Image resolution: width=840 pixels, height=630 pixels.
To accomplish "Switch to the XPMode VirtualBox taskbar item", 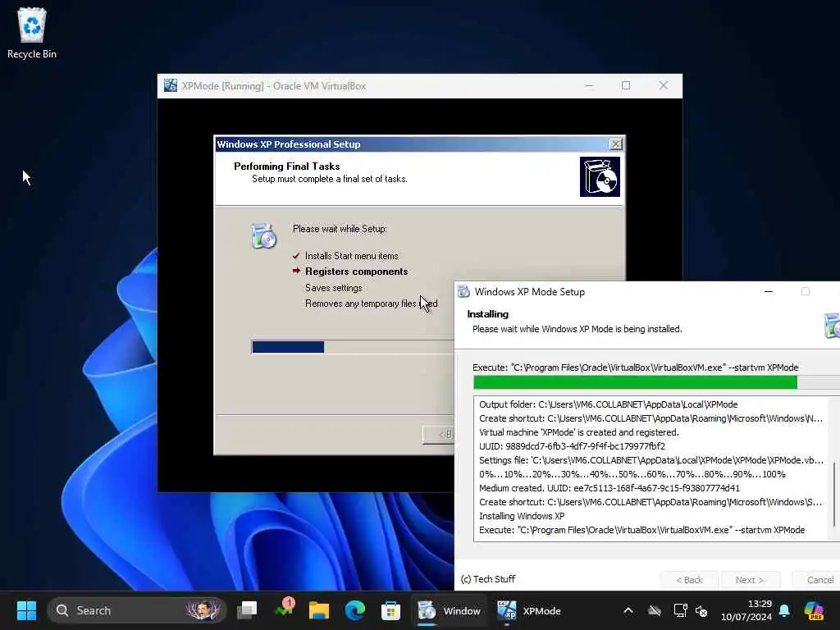I will pyautogui.click(x=529, y=610).
